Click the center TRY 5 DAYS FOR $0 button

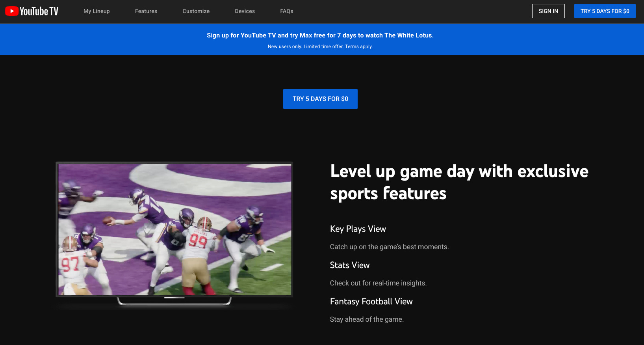pyautogui.click(x=320, y=99)
